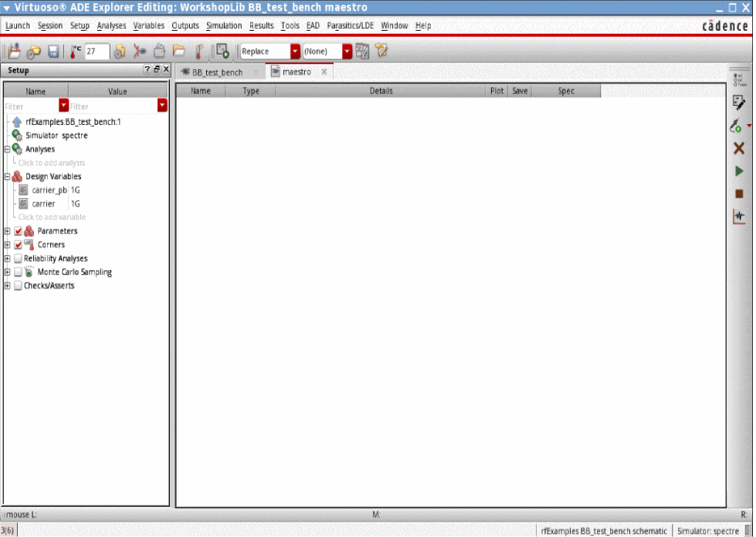The image size is (756, 537).
Task: Expand the Parameters tree node
Action: [7, 231]
